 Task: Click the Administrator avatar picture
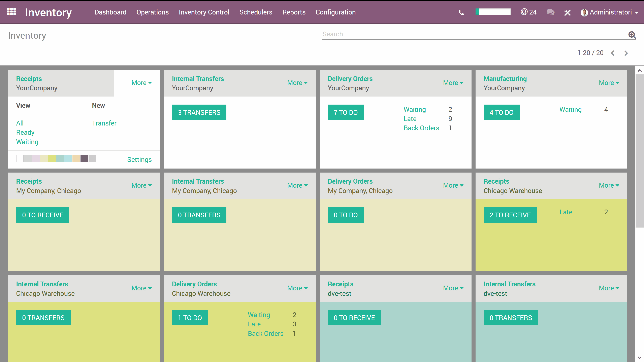(584, 13)
